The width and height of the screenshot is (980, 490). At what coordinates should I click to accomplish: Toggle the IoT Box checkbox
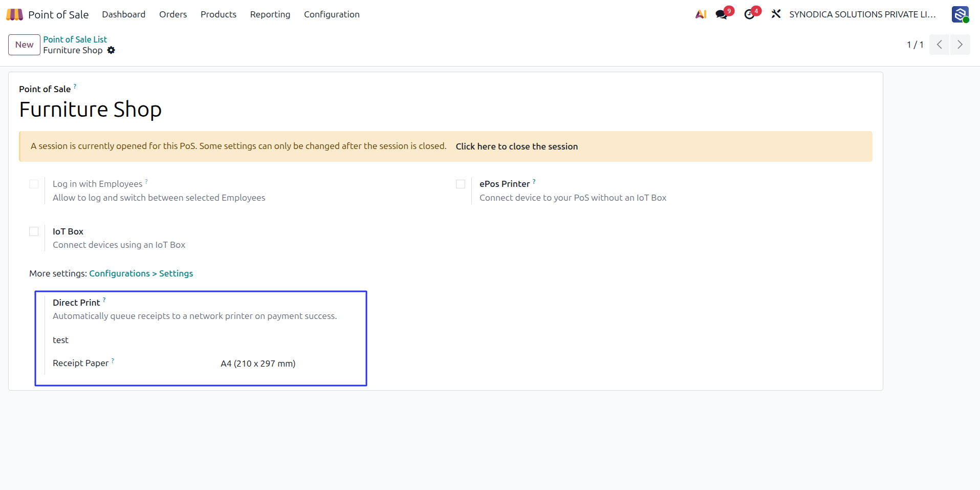click(34, 231)
